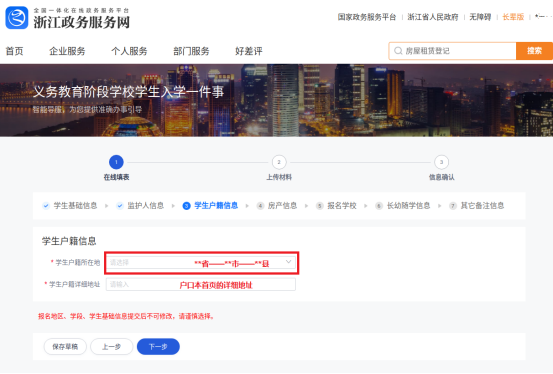Open 长辈版 elder-mode link
Screen dimensions: 553x374
pos(513,17)
